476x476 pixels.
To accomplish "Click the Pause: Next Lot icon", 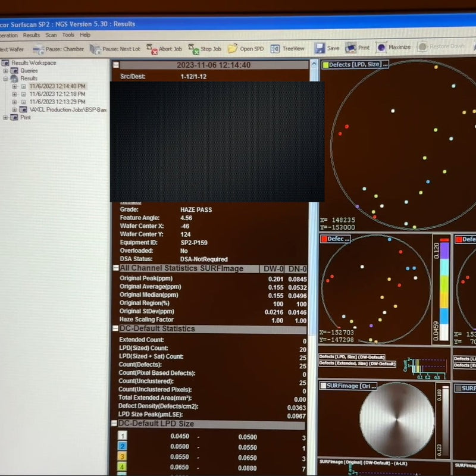I will pos(95,49).
